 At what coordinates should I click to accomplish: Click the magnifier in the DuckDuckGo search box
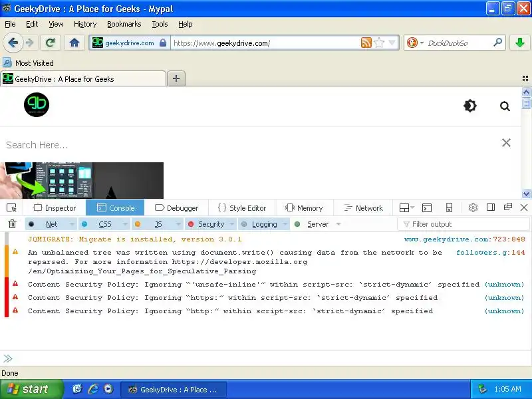497,43
